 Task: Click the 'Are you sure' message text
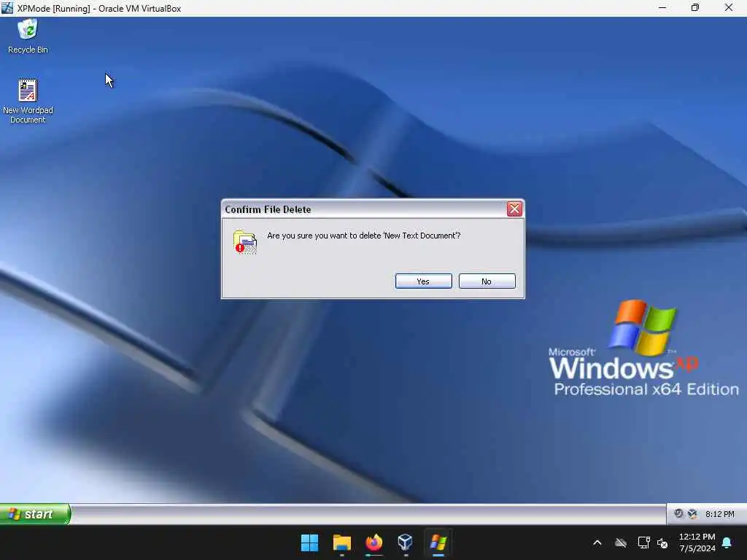point(363,236)
